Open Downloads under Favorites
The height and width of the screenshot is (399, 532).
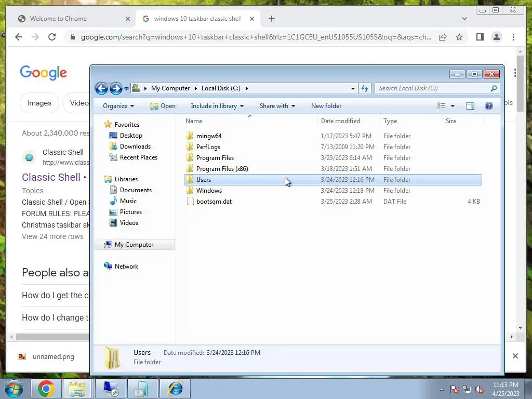pyautogui.click(x=135, y=146)
